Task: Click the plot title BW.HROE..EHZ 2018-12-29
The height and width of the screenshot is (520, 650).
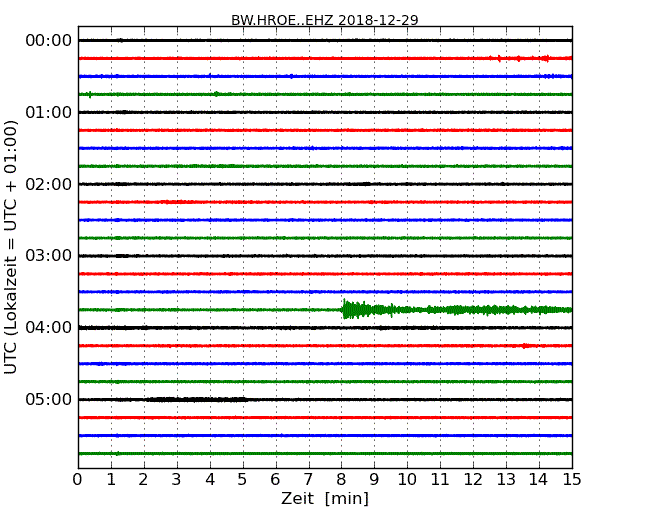Action: coord(325,20)
